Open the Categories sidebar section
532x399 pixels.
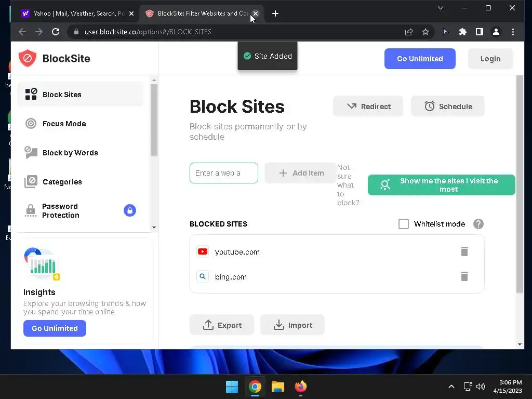[81, 182]
